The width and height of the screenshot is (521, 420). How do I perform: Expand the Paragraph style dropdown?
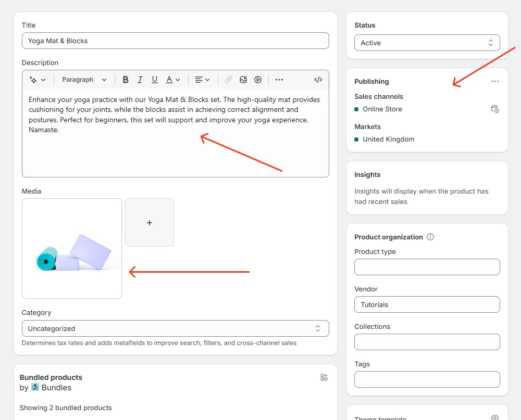click(x=84, y=80)
